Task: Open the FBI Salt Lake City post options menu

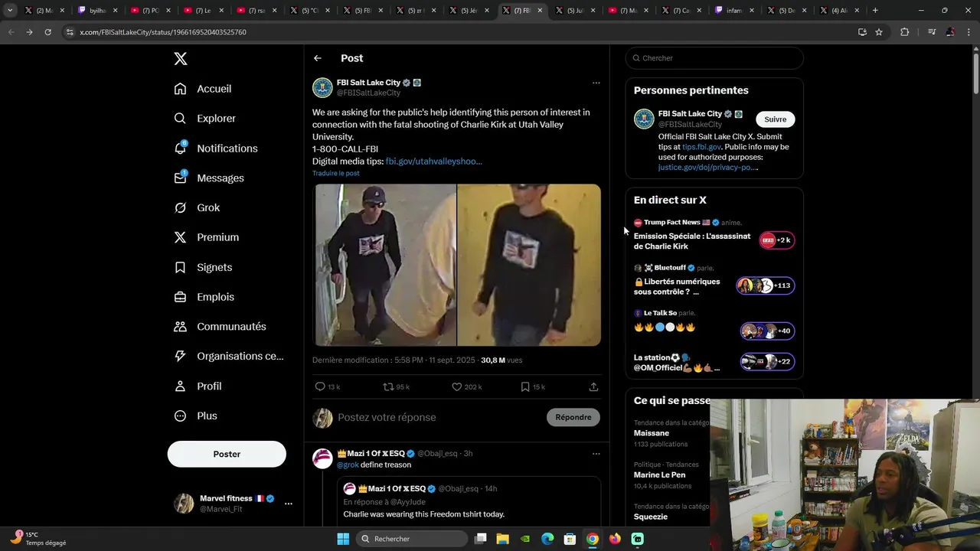Action: coord(596,83)
